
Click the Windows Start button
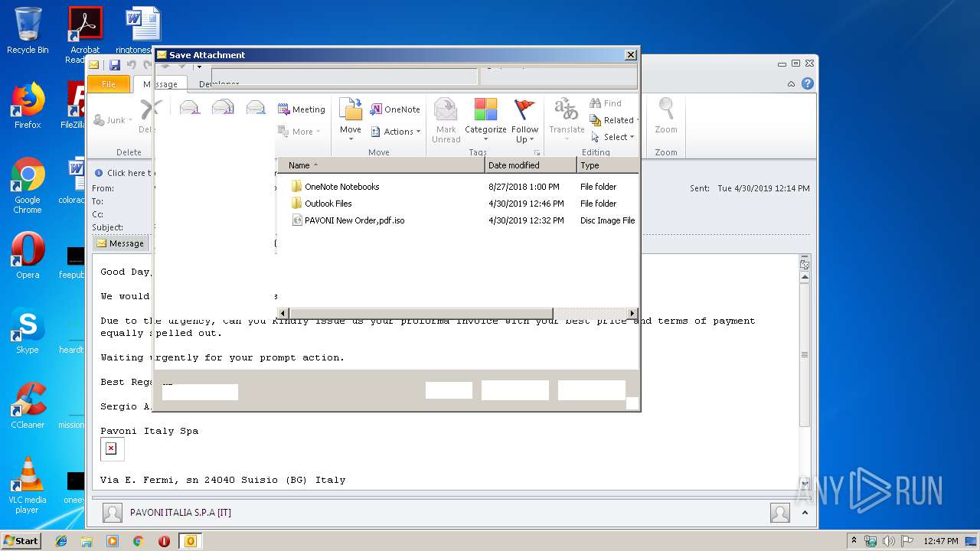tap(21, 541)
